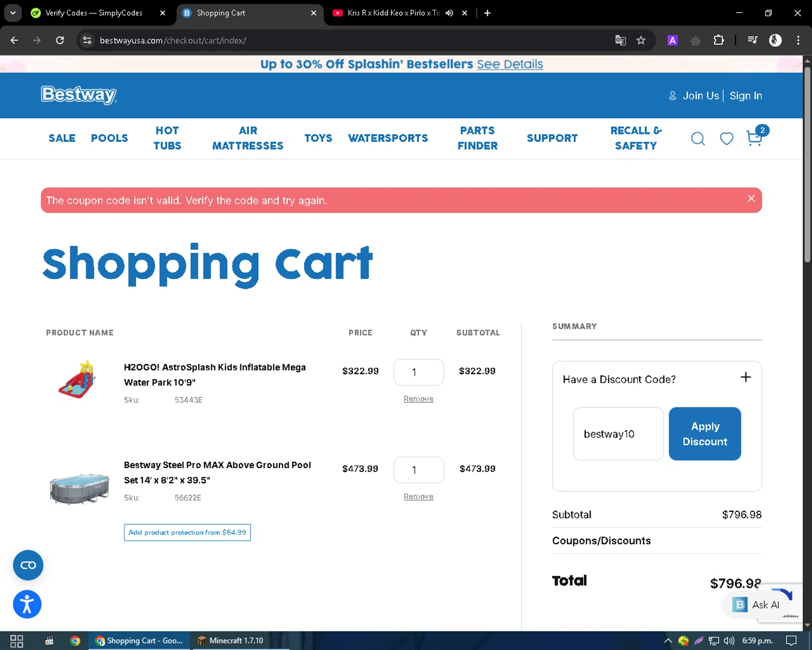Image resolution: width=812 pixels, height=650 pixels.
Task: Click the discount code input field
Action: [618, 434]
